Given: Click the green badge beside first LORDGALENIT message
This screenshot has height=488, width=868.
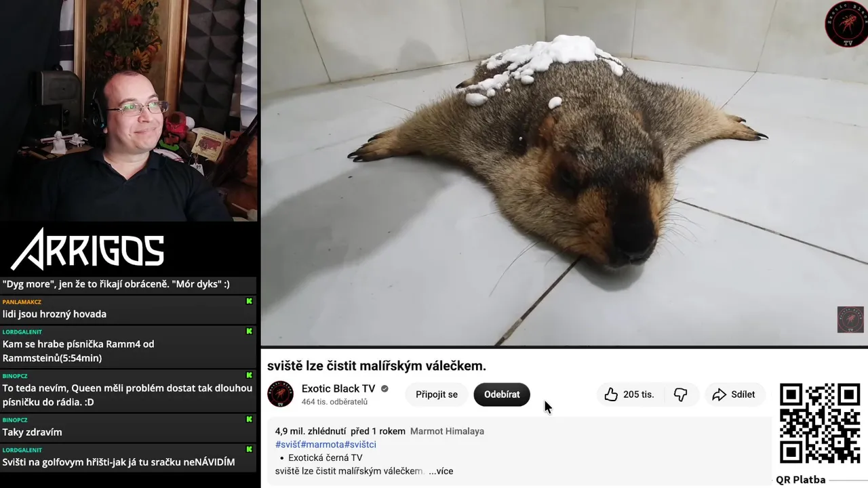Looking at the screenshot, I should 249,331.
